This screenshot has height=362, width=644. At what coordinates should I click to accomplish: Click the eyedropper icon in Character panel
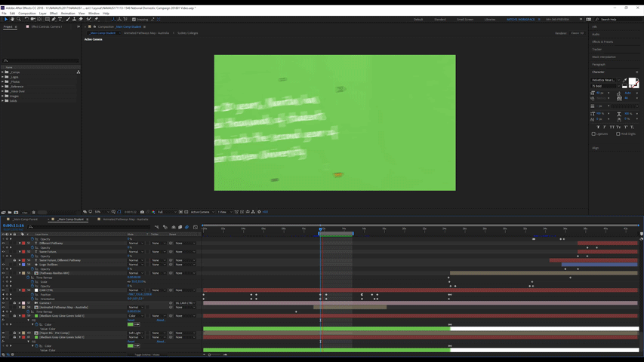click(625, 80)
